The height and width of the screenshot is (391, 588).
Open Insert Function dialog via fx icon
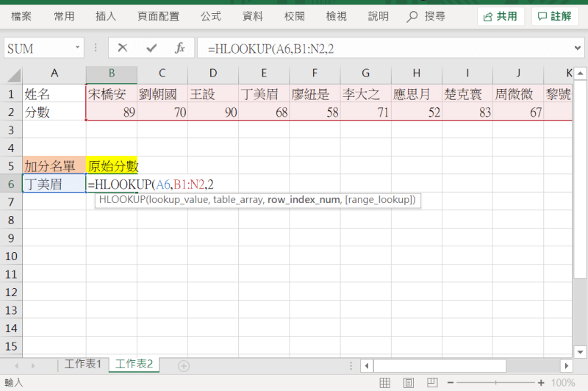[x=179, y=49]
